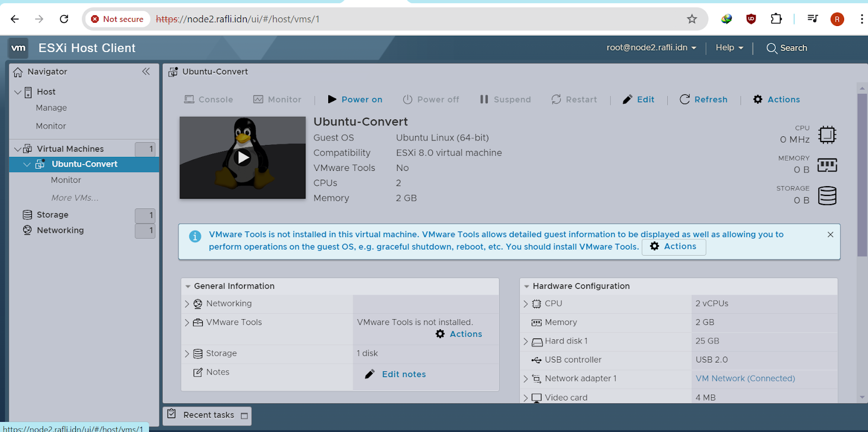The width and height of the screenshot is (868, 432).
Task: Edit the VM settings via Edit button
Action: [x=639, y=99]
